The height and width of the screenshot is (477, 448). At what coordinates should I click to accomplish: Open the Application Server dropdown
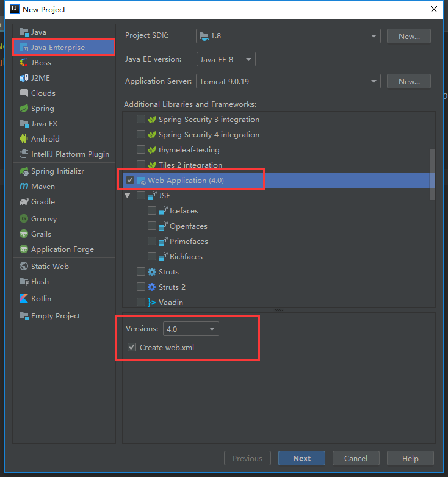tap(288, 81)
